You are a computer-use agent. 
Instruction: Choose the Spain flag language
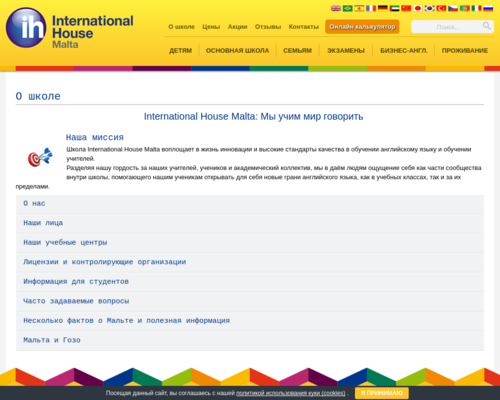pos(359,8)
